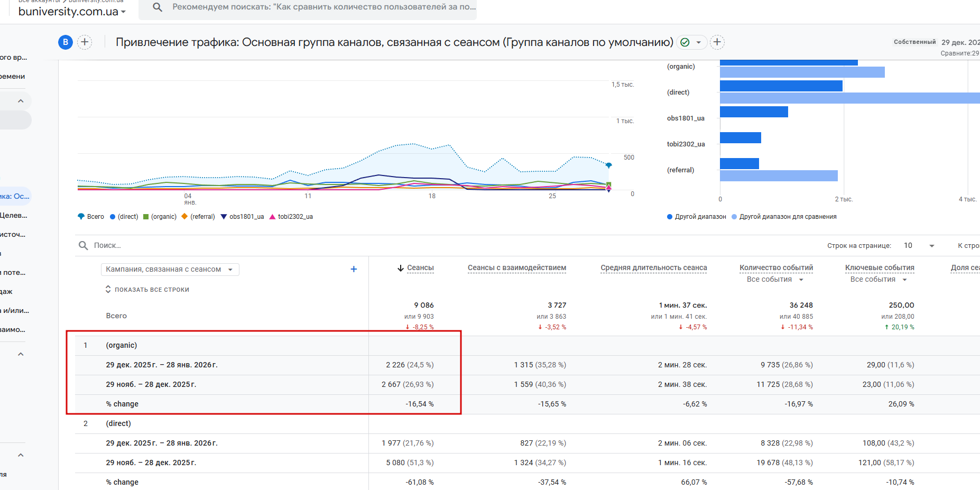
Task: Click the green check report status icon
Action: (x=685, y=42)
